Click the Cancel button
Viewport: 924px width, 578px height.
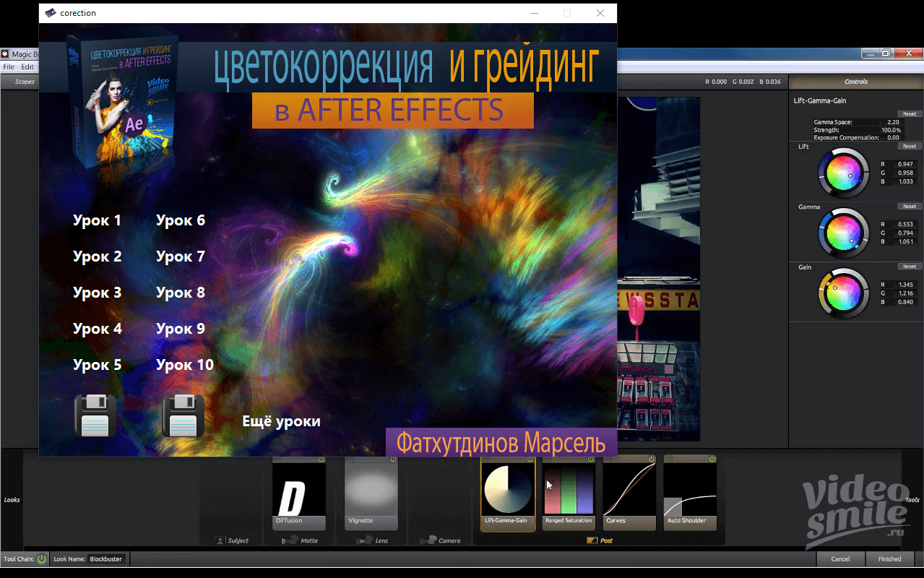tap(841, 558)
